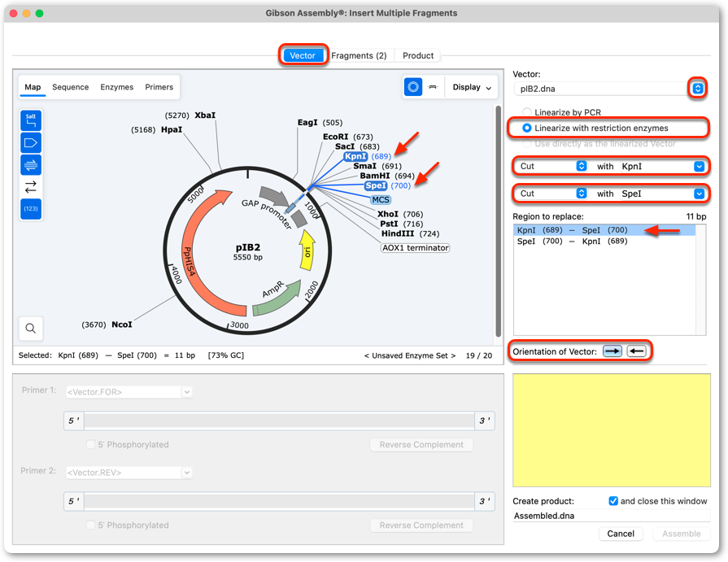Click the HpaI enzyme site label
Image resolution: width=728 pixels, height=562 pixels.
point(172,129)
